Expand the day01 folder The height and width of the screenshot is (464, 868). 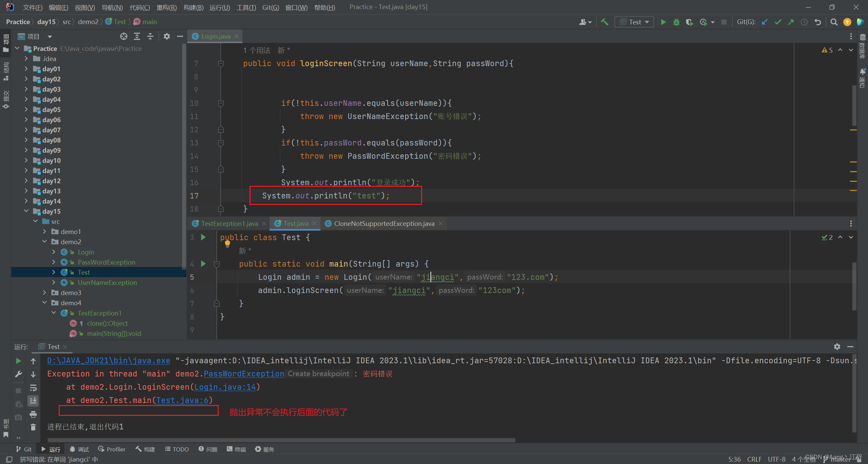tap(26, 69)
